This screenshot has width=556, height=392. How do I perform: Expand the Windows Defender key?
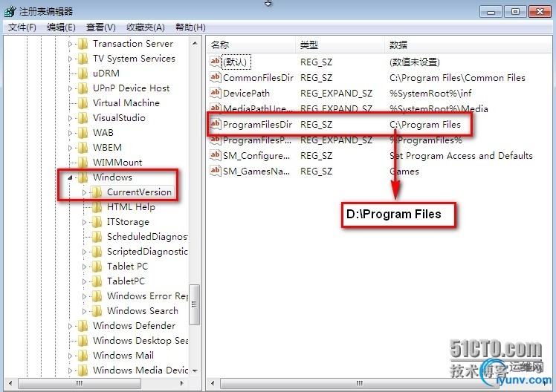70,326
